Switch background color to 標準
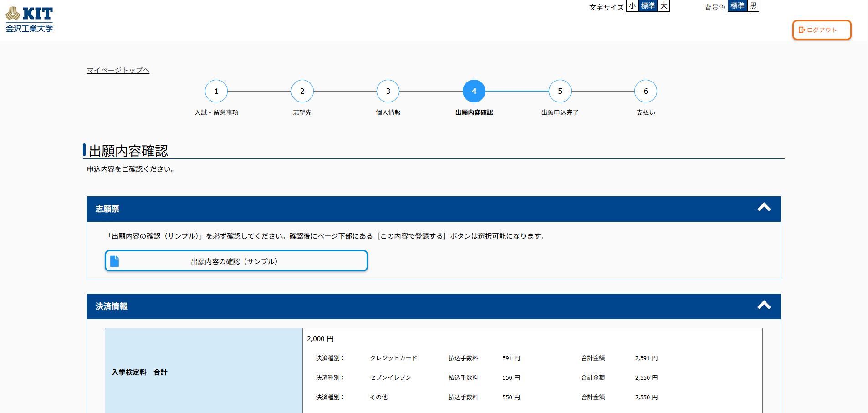 click(x=737, y=6)
